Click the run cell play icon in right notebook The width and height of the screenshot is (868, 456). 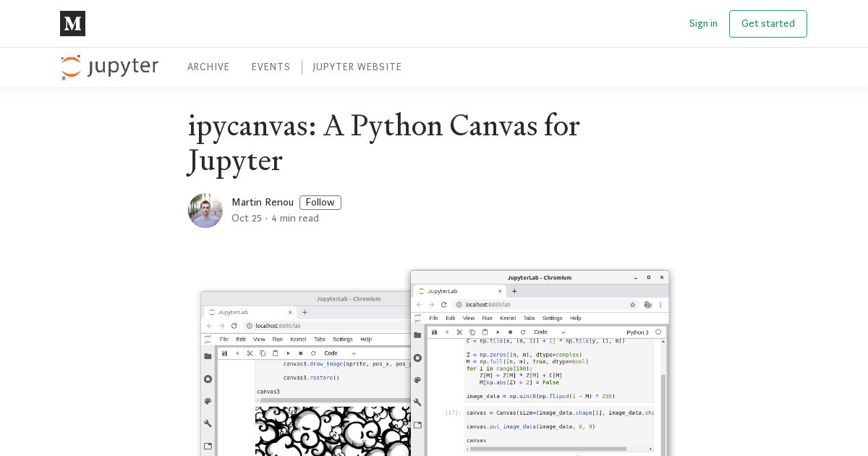click(498, 332)
